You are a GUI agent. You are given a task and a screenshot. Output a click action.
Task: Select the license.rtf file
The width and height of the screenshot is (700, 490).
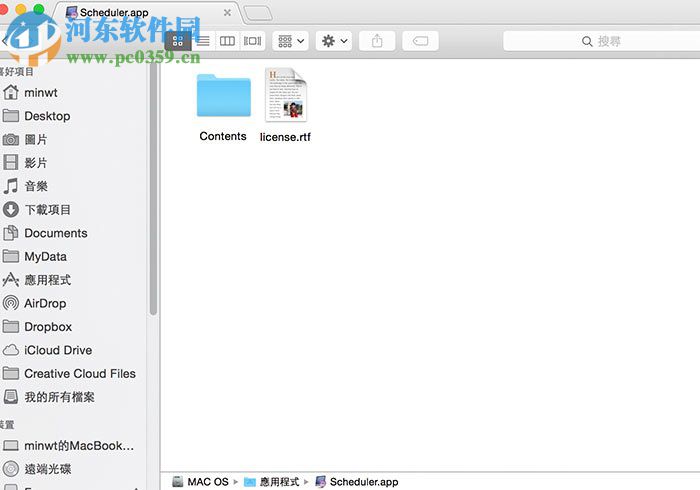click(x=286, y=94)
